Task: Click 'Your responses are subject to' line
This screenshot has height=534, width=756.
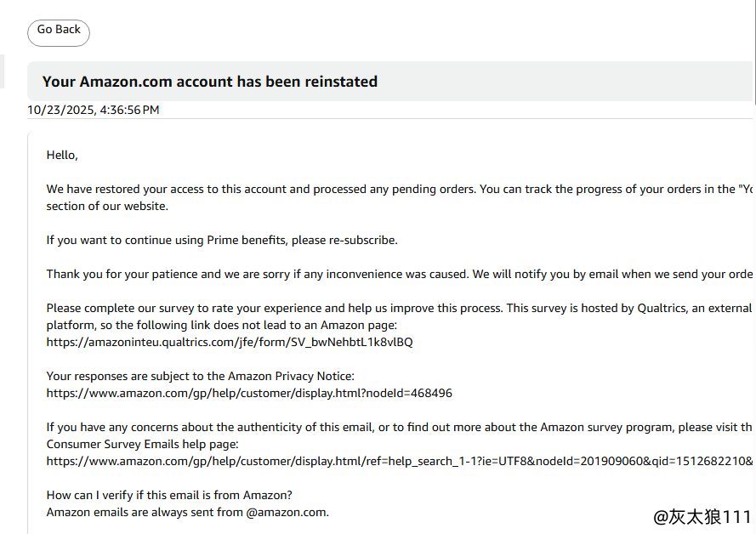Action: pos(200,376)
